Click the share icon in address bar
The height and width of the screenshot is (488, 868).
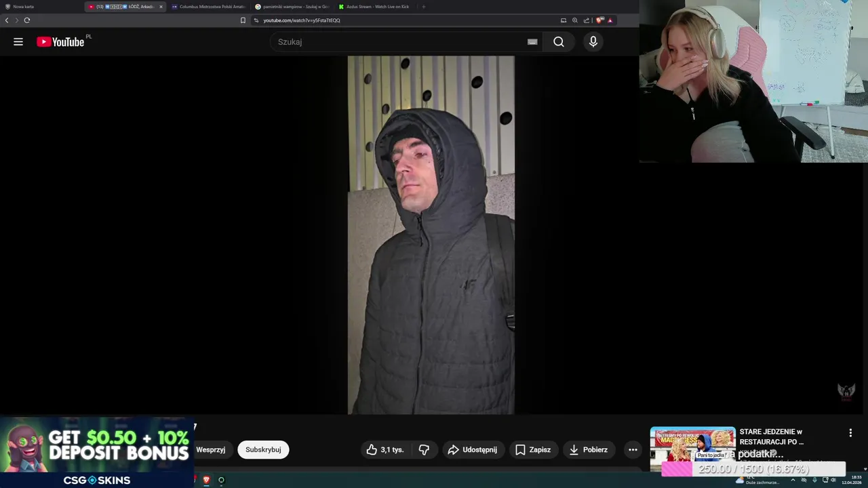[587, 20]
